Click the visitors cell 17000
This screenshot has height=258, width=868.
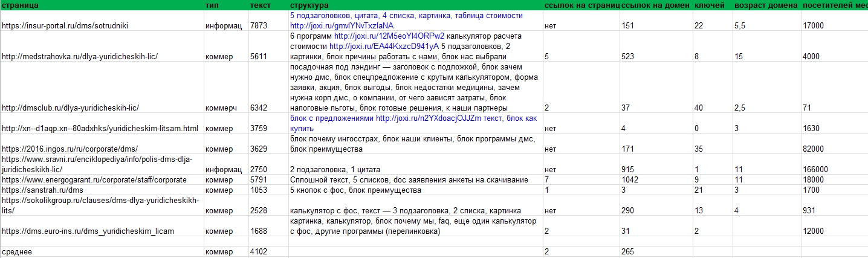pyautogui.click(x=834, y=21)
